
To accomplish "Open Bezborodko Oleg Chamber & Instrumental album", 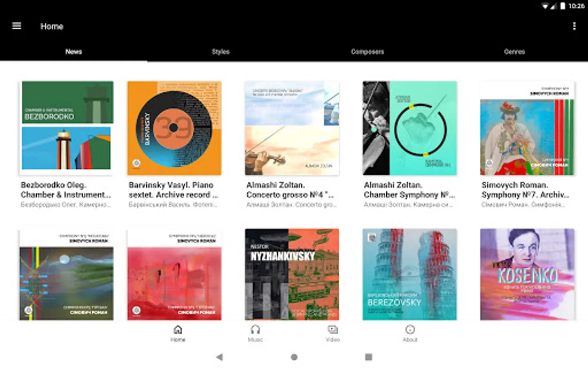I will [x=66, y=128].
